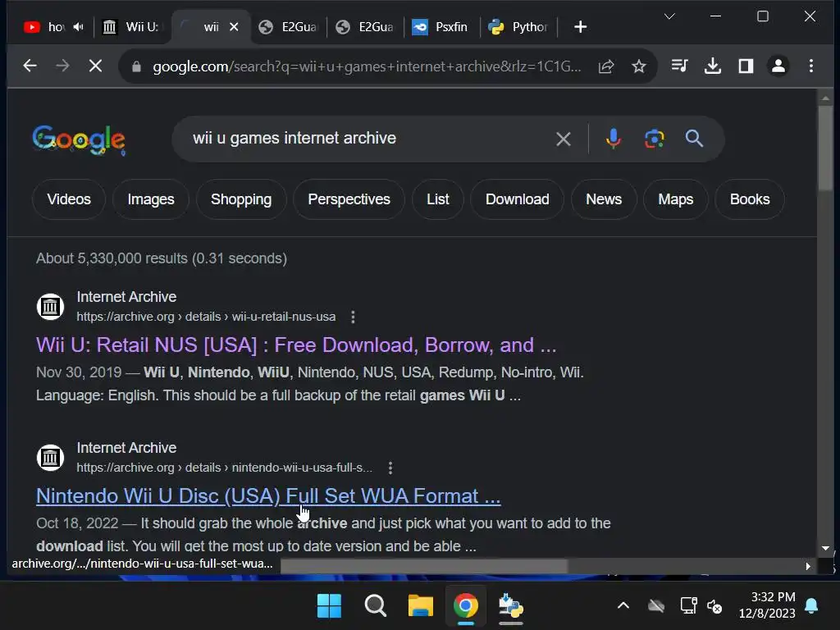Focus the 'wii u games internet archive' search field
840x630 pixels.
(x=370, y=139)
